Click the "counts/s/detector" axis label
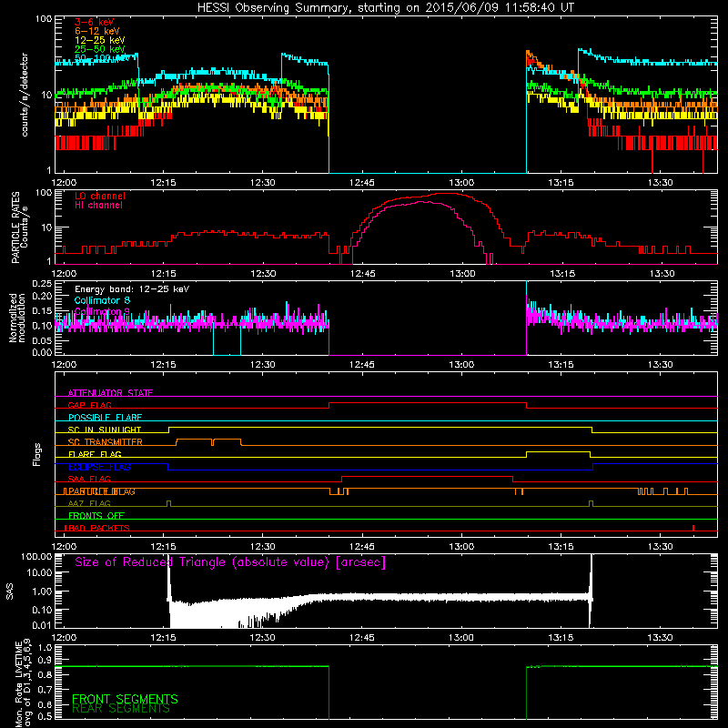Screen dimensions: 728x728 [x=25, y=95]
